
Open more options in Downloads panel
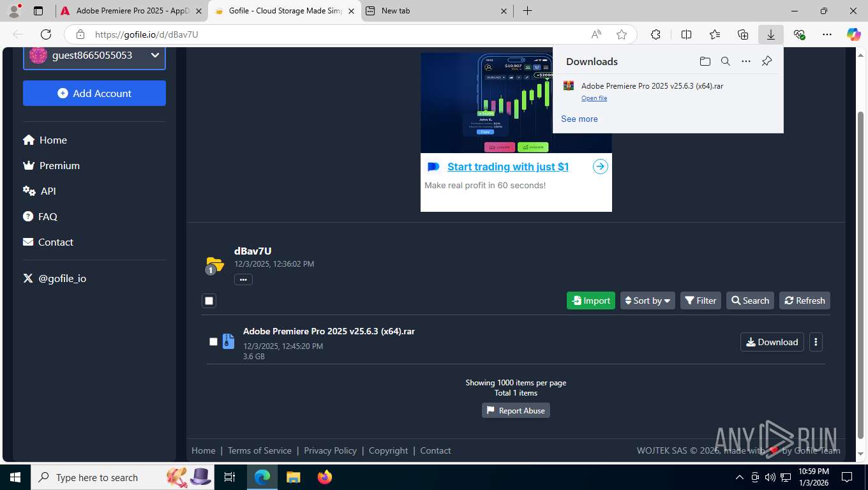click(746, 61)
